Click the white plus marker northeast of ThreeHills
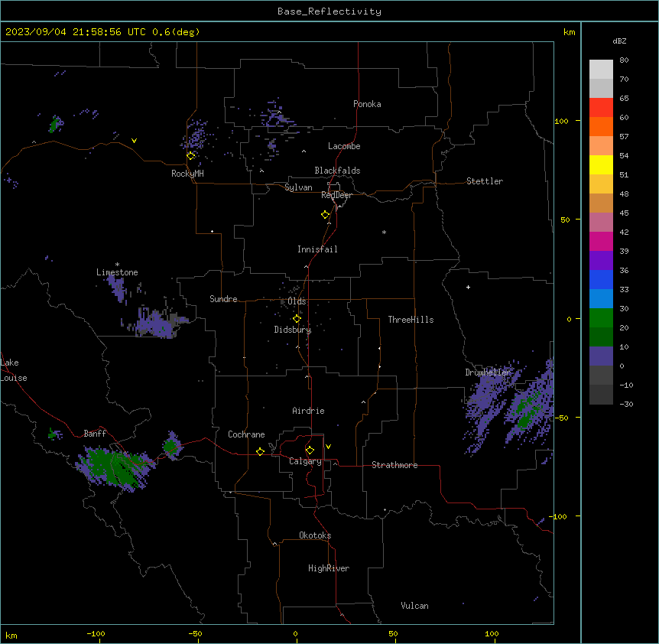 [468, 287]
